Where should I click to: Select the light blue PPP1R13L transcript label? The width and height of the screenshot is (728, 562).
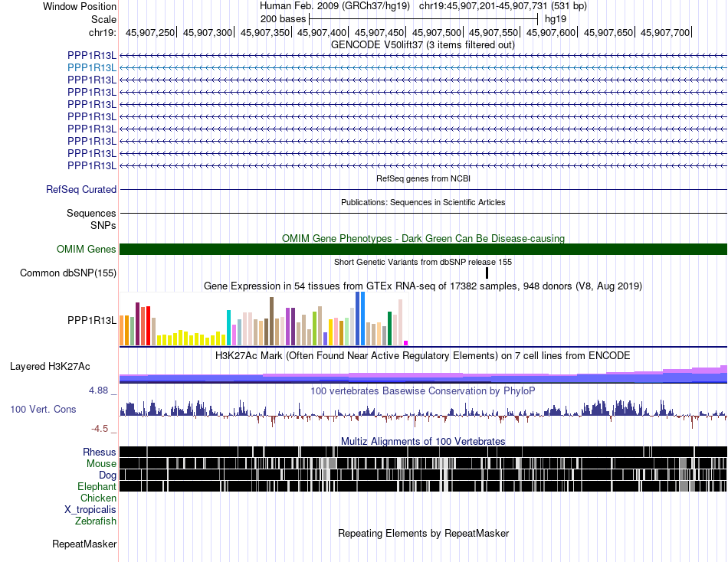click(92, 67)
